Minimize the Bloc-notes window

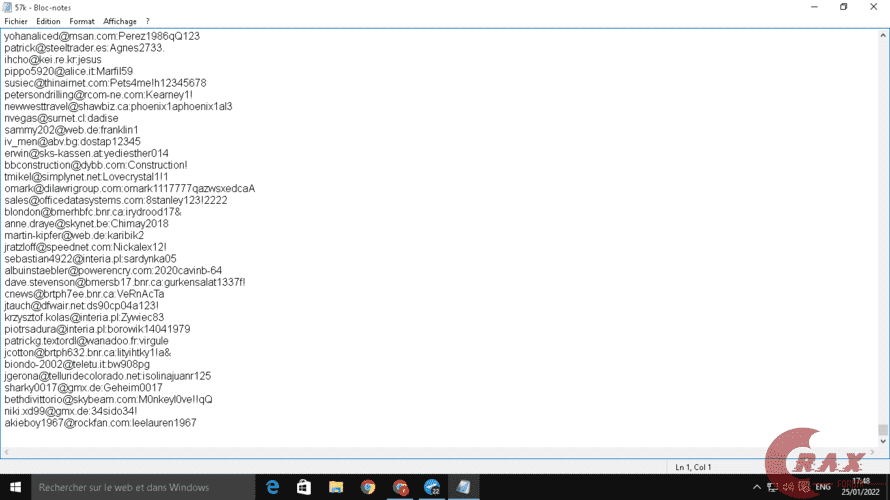click(x=815, y=7)
